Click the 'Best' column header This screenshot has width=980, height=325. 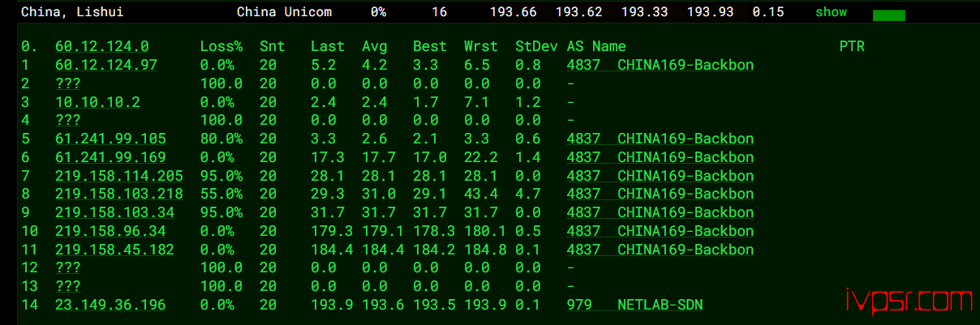tap(430, 46)
